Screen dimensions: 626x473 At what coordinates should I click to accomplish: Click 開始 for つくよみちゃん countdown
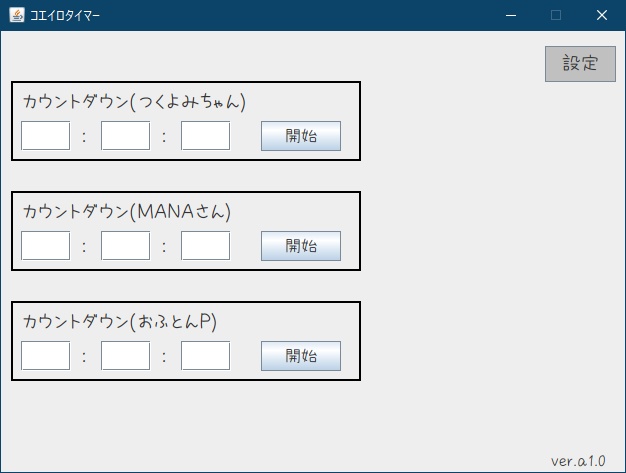(301, 136)
